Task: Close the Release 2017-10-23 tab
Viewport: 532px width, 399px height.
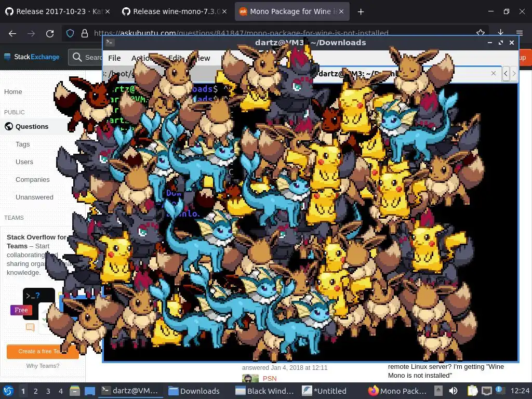Action: click(x=107, y=11)
